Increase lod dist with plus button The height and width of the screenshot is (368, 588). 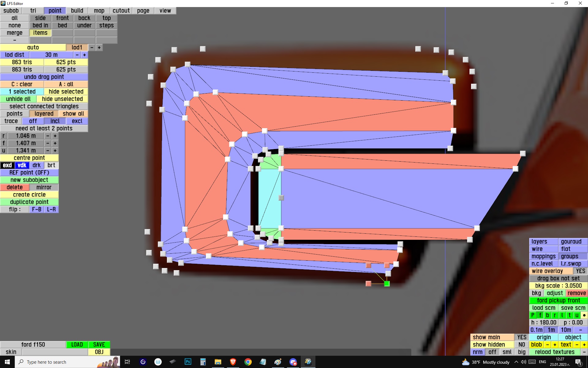85,55
